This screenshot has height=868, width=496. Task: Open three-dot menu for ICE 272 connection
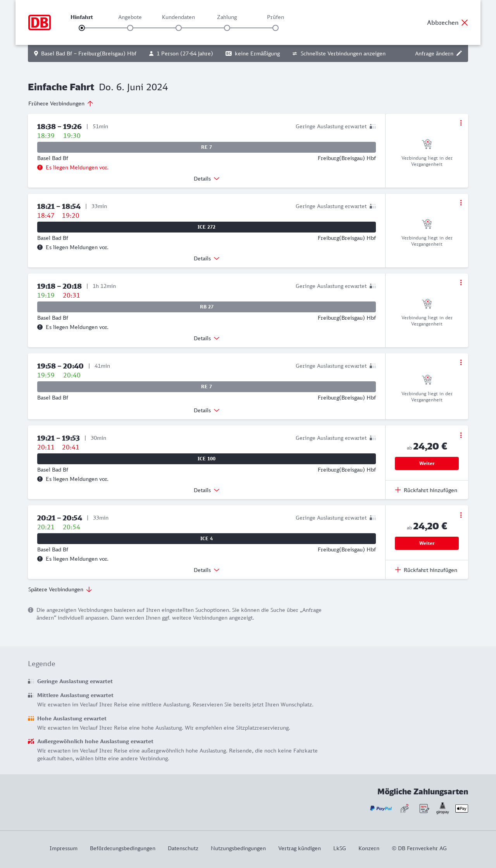pos(461,203)
